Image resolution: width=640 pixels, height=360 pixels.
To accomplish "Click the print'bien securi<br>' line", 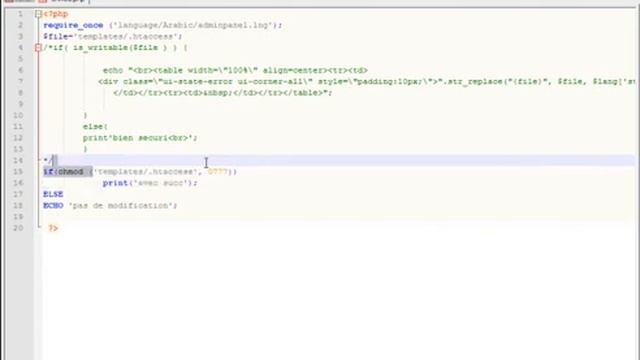I will (140, 138).
